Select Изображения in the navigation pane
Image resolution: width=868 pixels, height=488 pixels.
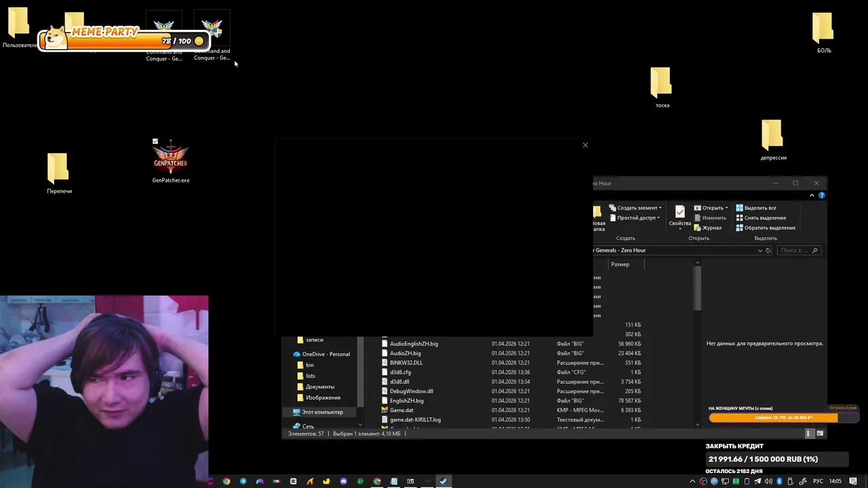point(318,397)
